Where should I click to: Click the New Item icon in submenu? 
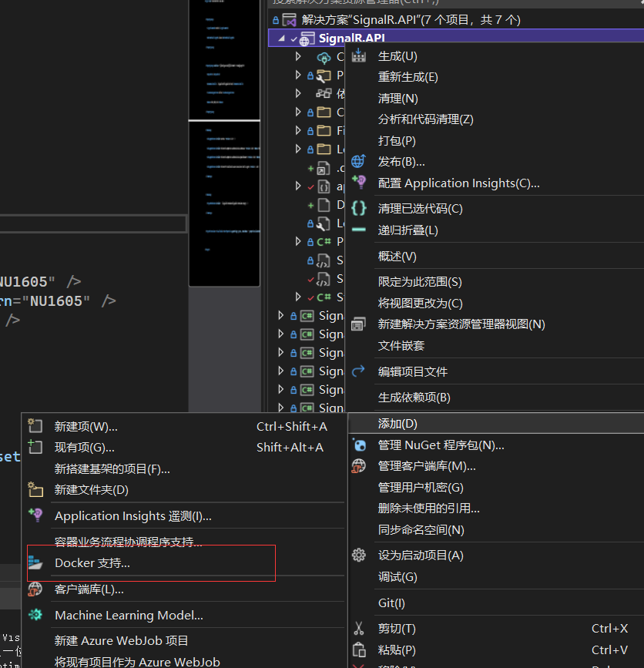tap(35, 425)
